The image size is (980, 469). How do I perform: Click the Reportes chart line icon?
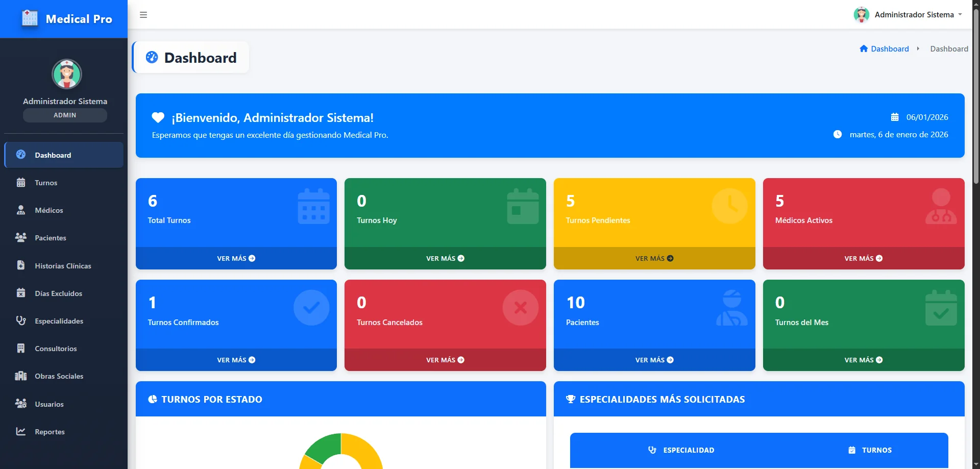[x=21, y=431]
